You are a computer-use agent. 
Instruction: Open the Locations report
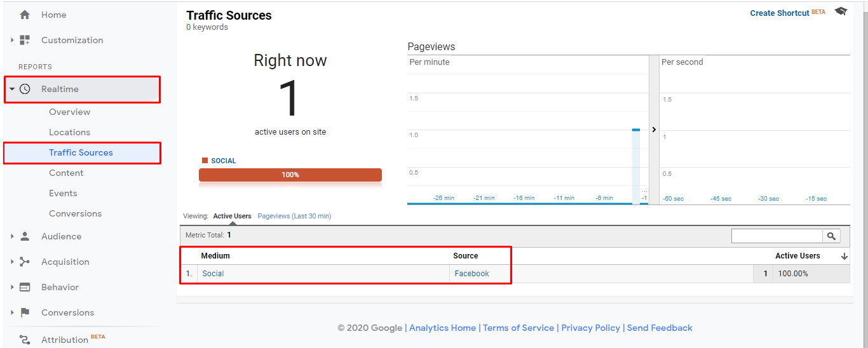pyautogui.click(x=69, y=132)
